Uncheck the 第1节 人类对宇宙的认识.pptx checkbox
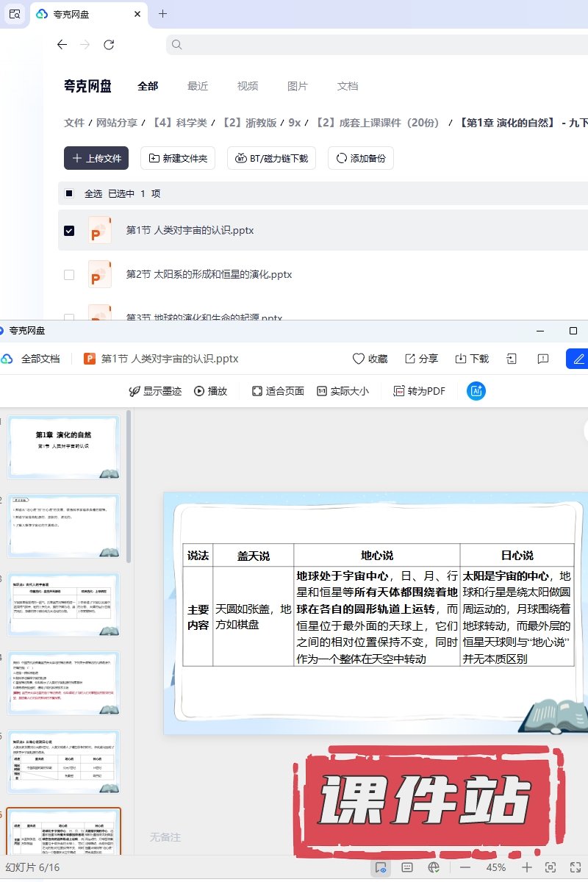 pos(69,231)
